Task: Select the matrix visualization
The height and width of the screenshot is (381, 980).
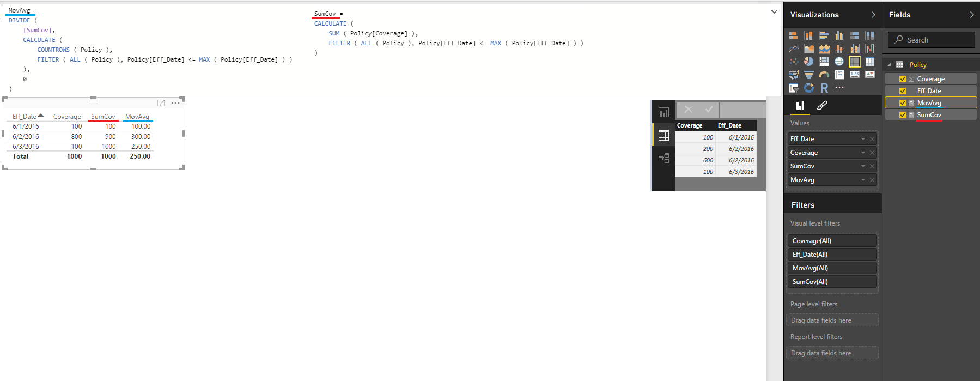Action: tap(869, 62)
